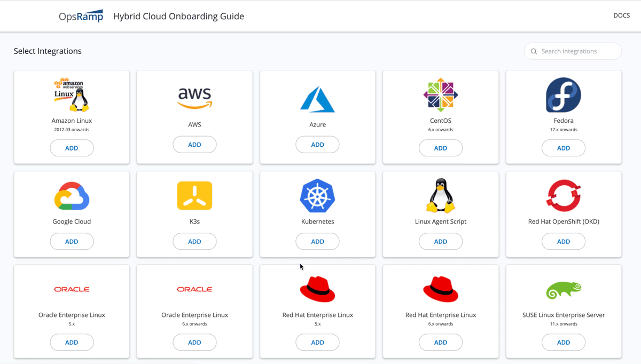
Task: Click the "Kubernetes" card title
Action: tap(317, 221)
